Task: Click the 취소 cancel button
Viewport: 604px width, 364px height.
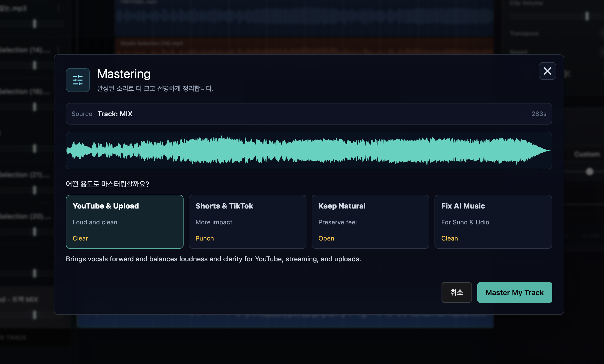Action: (457, 292)
